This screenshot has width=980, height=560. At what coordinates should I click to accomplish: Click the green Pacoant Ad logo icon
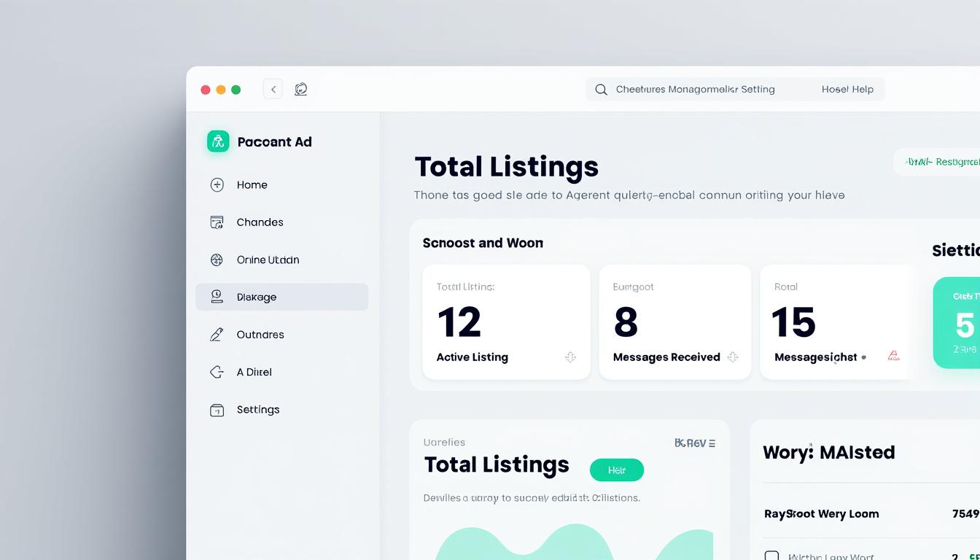(218, 141)
